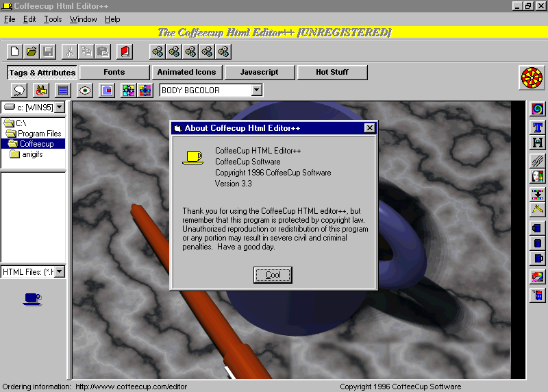Switch to the Hot Stuff tab
This screenshot has width=548, height=392.
click(332, 72)
